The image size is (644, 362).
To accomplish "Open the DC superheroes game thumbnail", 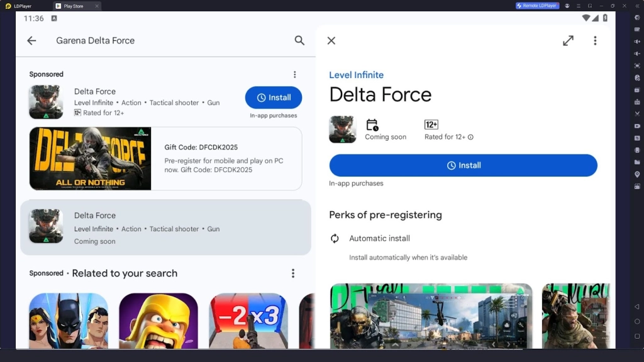I will pos(69,321).
